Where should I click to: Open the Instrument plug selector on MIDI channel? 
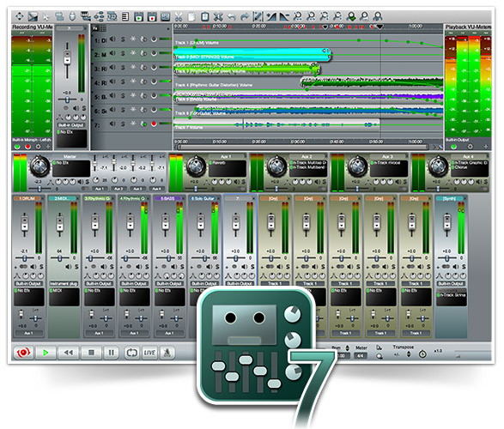pos(64,283)
